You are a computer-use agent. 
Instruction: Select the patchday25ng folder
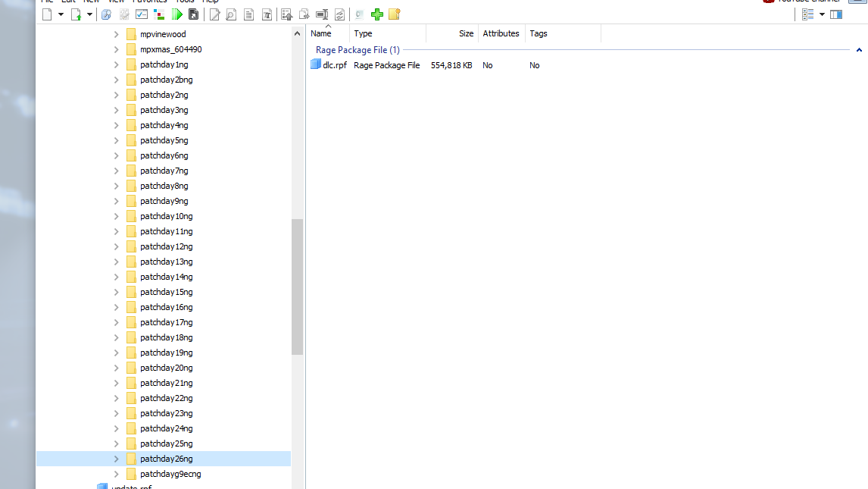tap(166, 444)
